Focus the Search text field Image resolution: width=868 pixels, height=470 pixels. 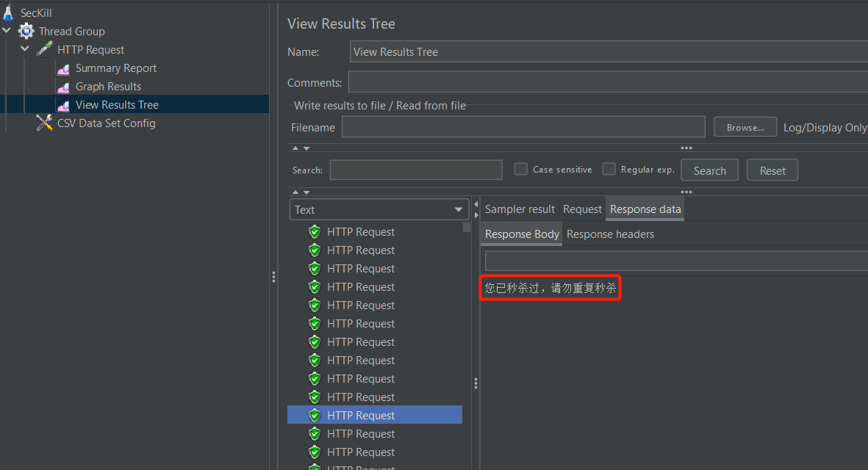click(416, 170)
